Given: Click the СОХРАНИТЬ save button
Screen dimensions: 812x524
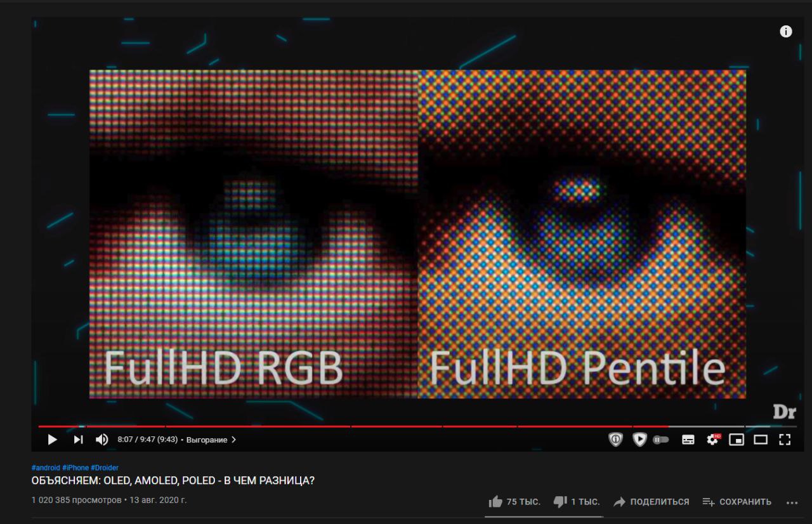Looking at the screenshot, I should point(737,502).
